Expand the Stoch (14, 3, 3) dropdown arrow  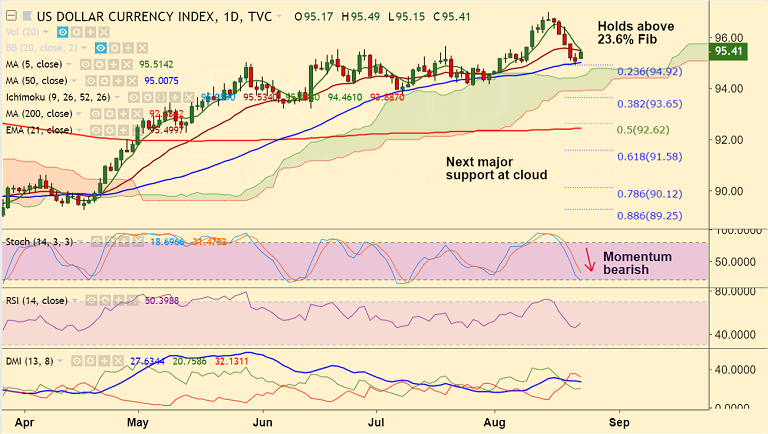[x=80, y=241]
